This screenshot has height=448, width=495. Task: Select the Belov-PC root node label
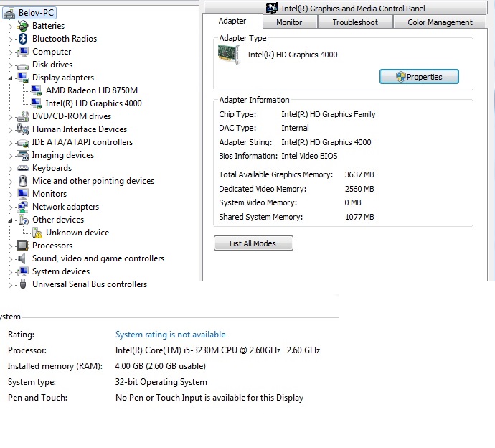click(x=36, y=13)
